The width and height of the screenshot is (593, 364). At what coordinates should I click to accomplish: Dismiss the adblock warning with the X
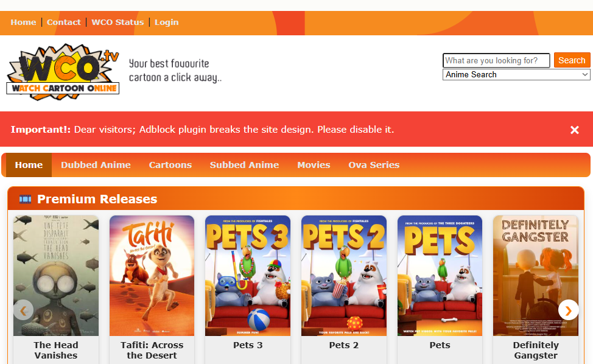(x=574, y=130)
